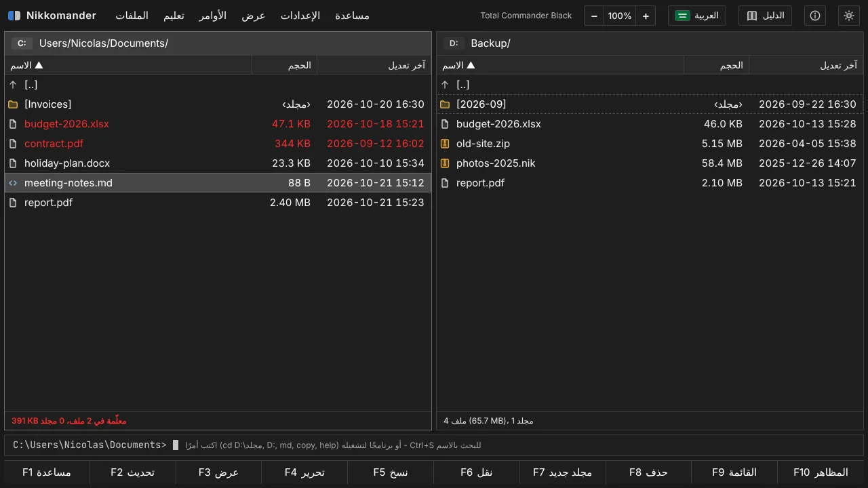Sort left panel by الحجم column
This screenshot has width=868, height=488.
pyautogui.click(x=284, y=65)
